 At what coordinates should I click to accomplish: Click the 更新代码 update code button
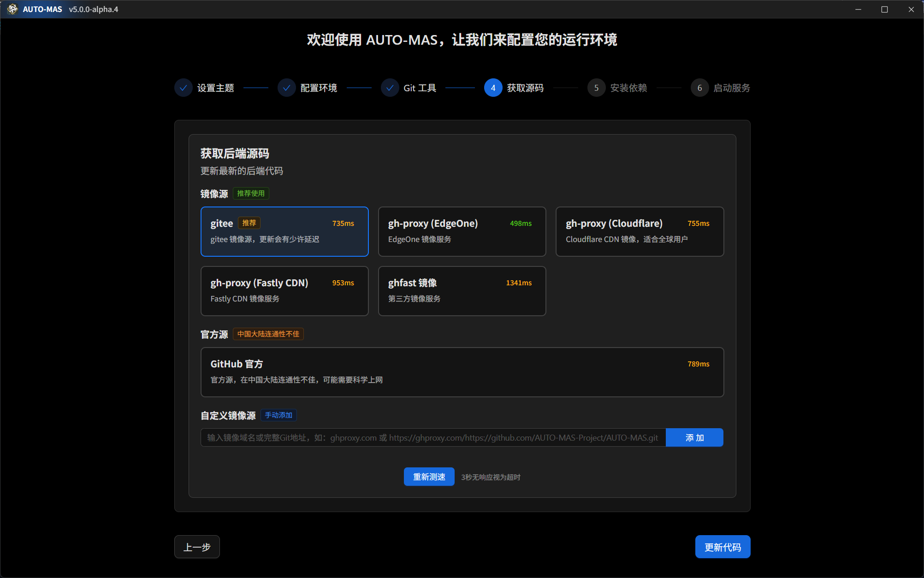pyautogui.click(x=722, y=547)
